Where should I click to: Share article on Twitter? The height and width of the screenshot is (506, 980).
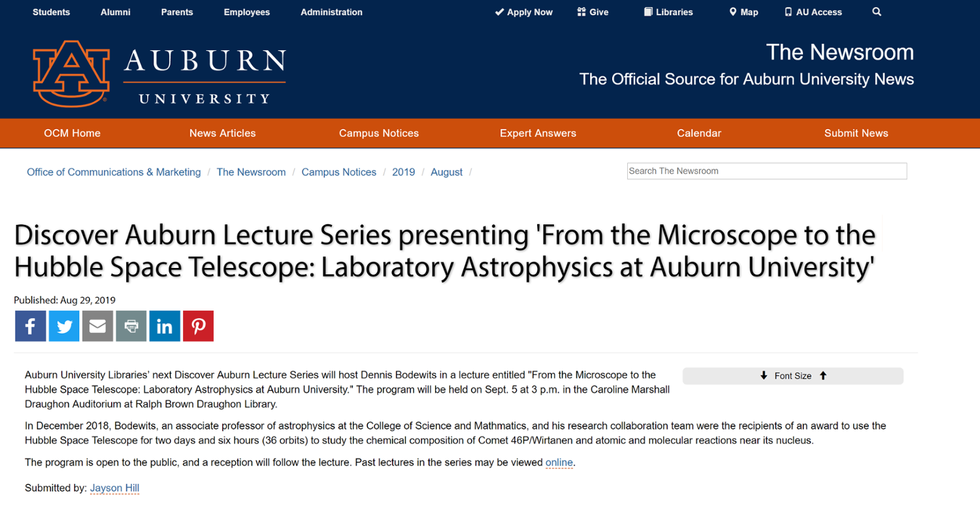pyautogui.click(x=64, y=326)
